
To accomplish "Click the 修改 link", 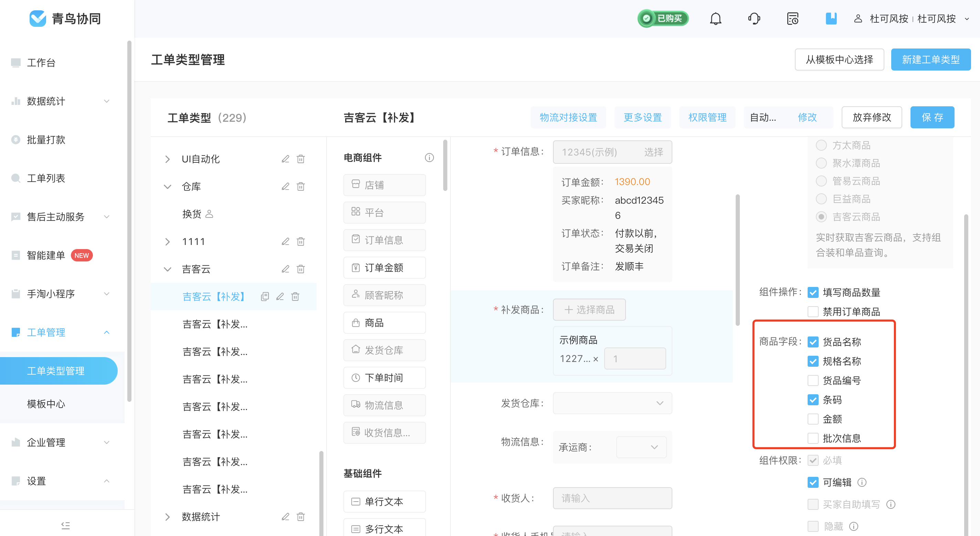I will pyautogui.click(x=807, y=117).
